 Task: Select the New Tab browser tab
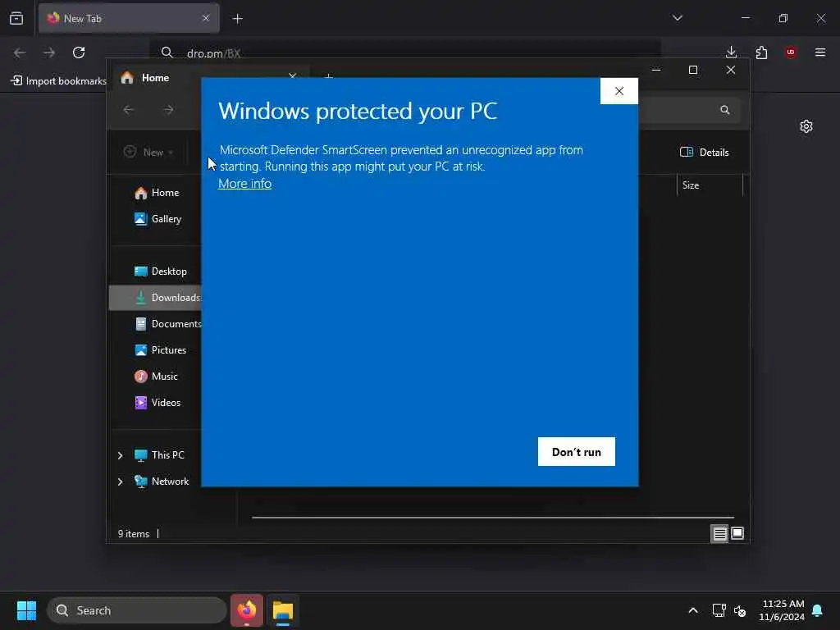click(129, 18)
